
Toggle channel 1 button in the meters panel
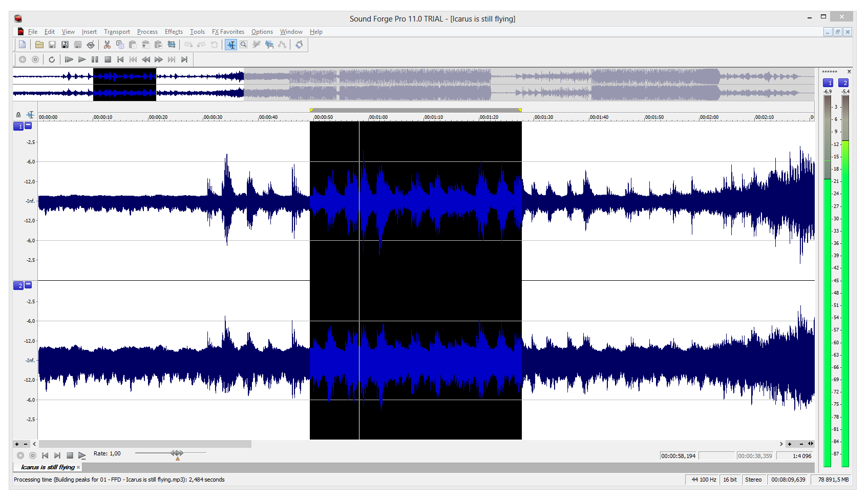tap(828, 83)
